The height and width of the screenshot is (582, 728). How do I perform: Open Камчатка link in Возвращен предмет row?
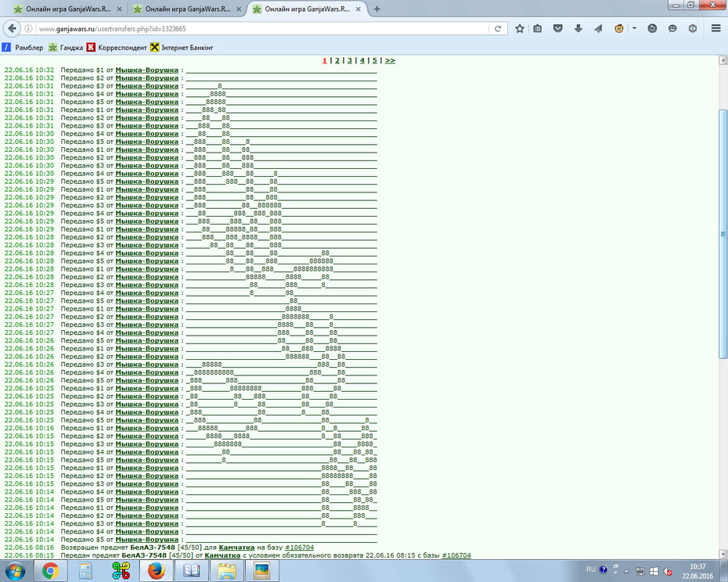tap(236, 548)
